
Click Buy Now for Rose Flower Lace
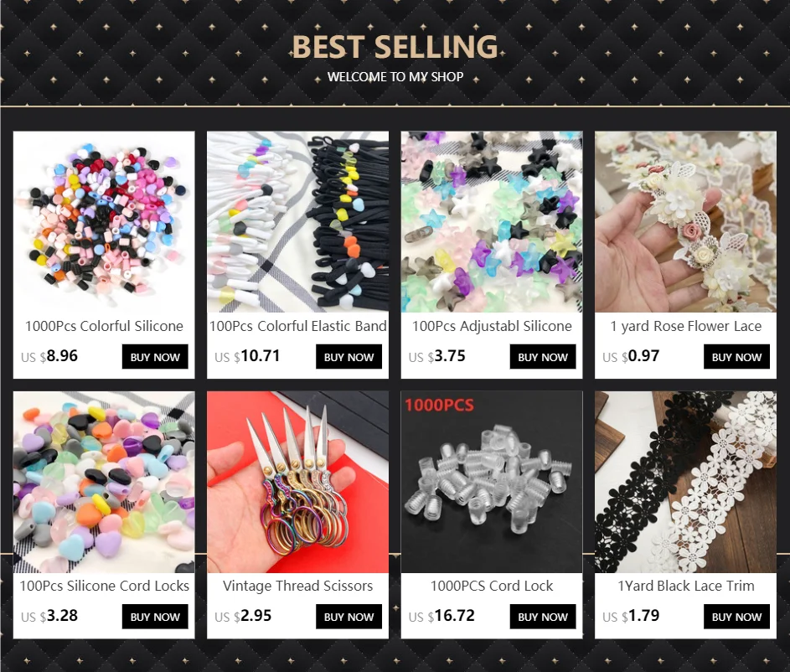pos(736,357)
